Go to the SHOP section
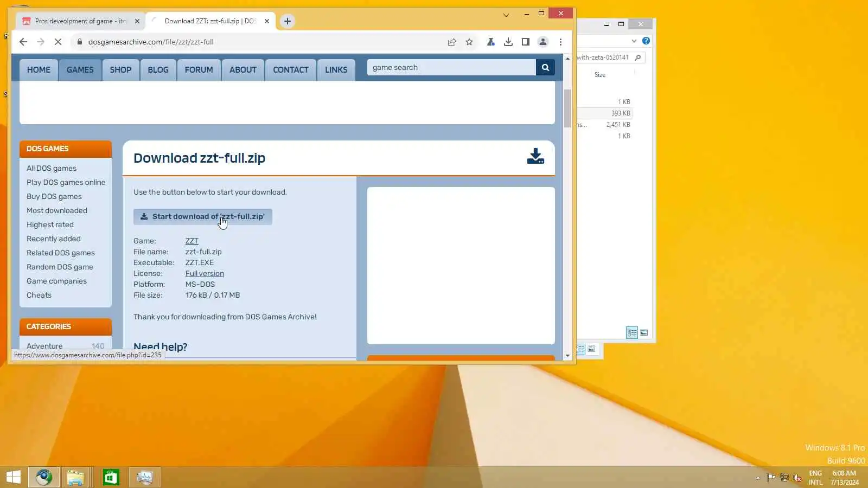Image resolution: width=868 pixels, height=488 pixels. 120,70
